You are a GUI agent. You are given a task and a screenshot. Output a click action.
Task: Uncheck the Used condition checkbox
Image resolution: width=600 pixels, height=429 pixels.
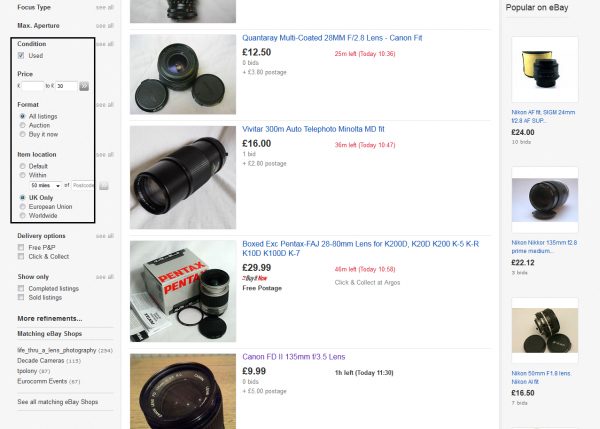pyautogui.click(x=22, y=56)
